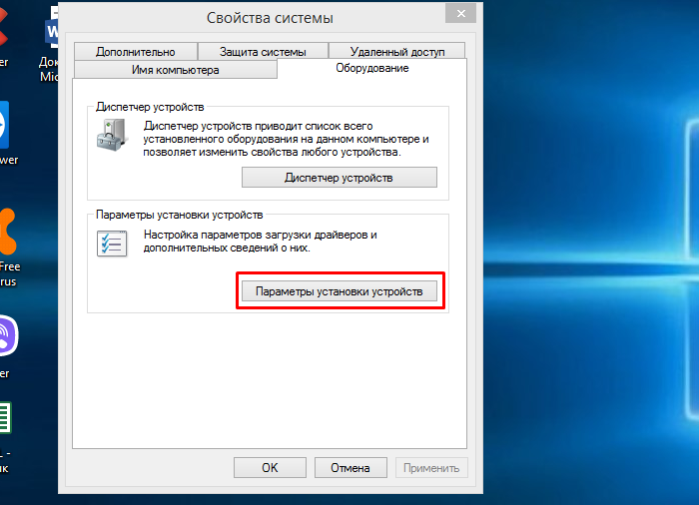Switch to Защита системы tab
This screenshot has width=699, height=505.
pyautogui.click(x=263, y=52)
